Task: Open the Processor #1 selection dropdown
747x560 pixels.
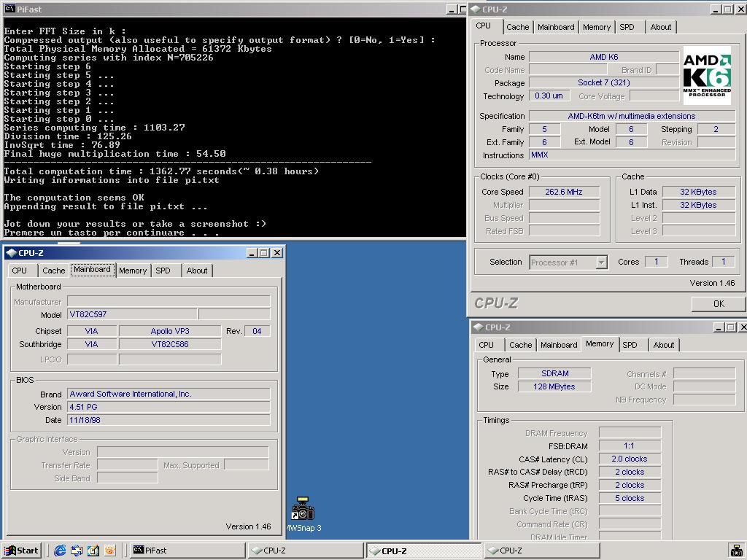Action: 602,262
